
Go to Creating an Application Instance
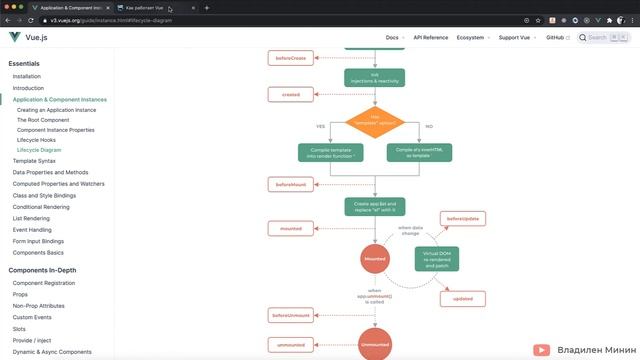point(56,110)
